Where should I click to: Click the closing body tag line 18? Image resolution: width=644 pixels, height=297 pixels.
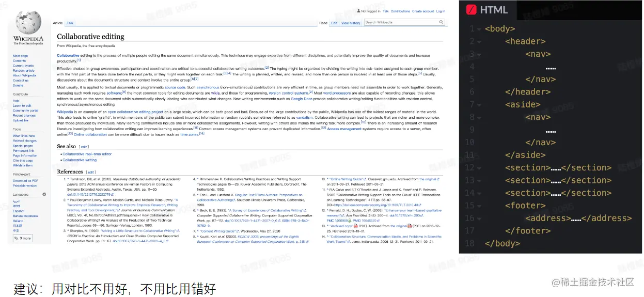[x=502, y=243]
